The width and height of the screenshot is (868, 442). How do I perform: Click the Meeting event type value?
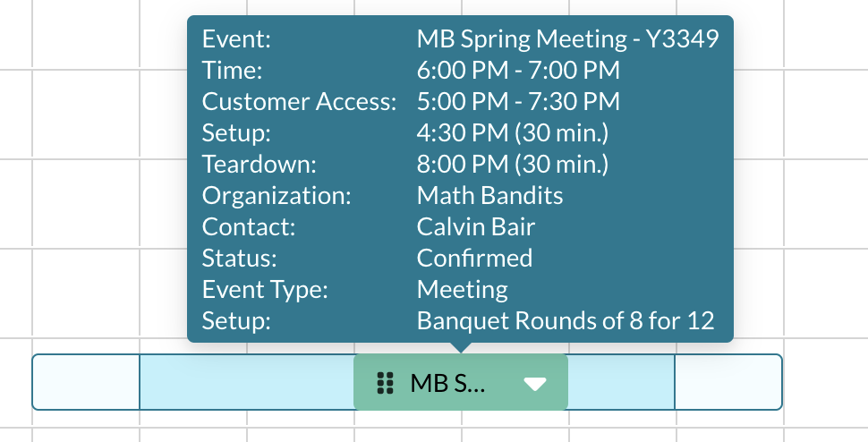pyautogui.click(x=462, y=289)
